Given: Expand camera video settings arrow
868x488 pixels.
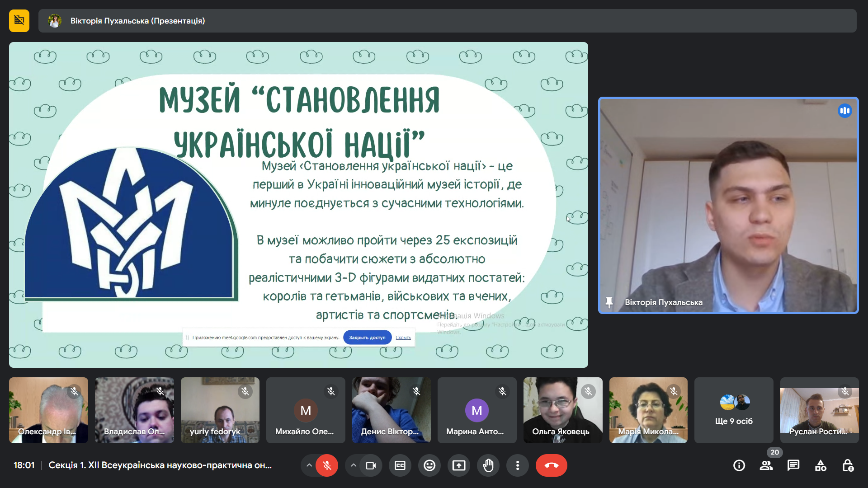Looking at the screenshot, I should [354, 465].
